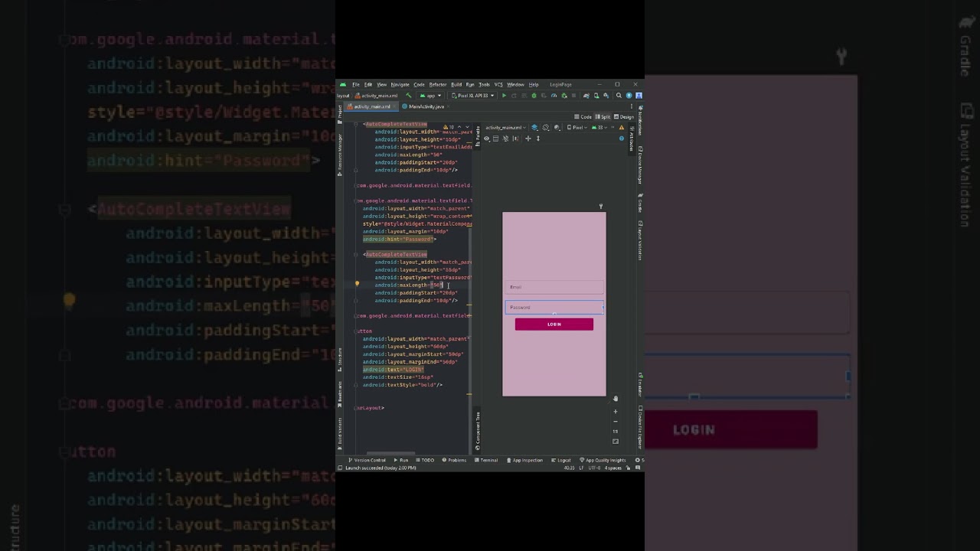This screenshot has width=980, height=551.
Task: Click the default margins plus icon
Action: point(528,139)
